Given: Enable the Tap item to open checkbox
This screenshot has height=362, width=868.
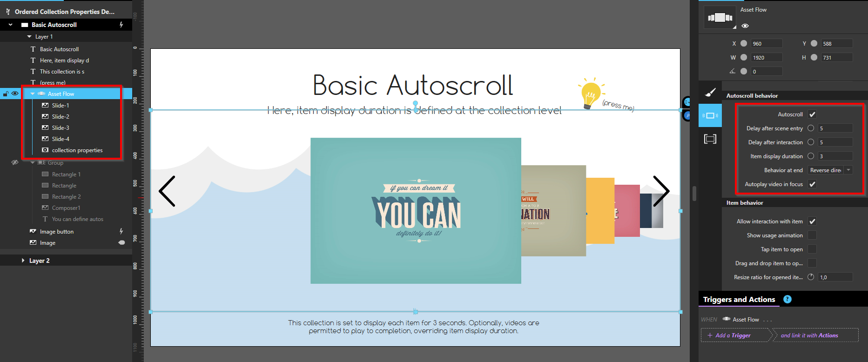Looking at the screenshot, I should click(x=812, y=249).
